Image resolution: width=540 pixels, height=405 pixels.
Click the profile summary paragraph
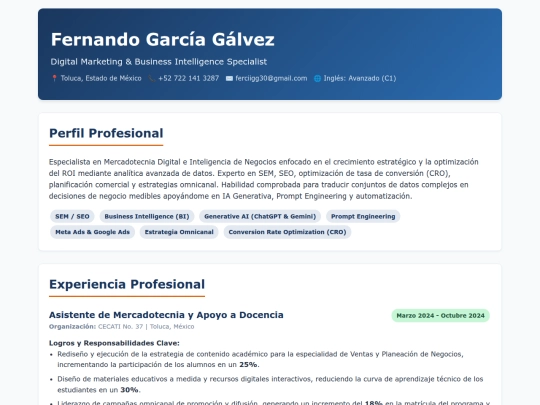tap(264, 179)
